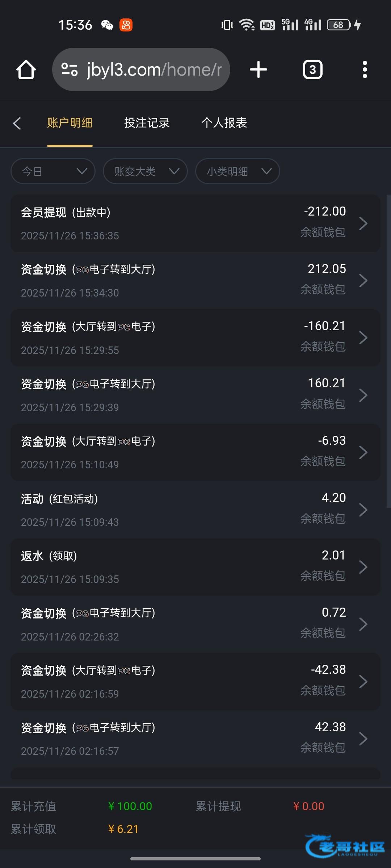Go back using the left arrow
The width and height of the screenshot is (391, 868).
point(17,123)
